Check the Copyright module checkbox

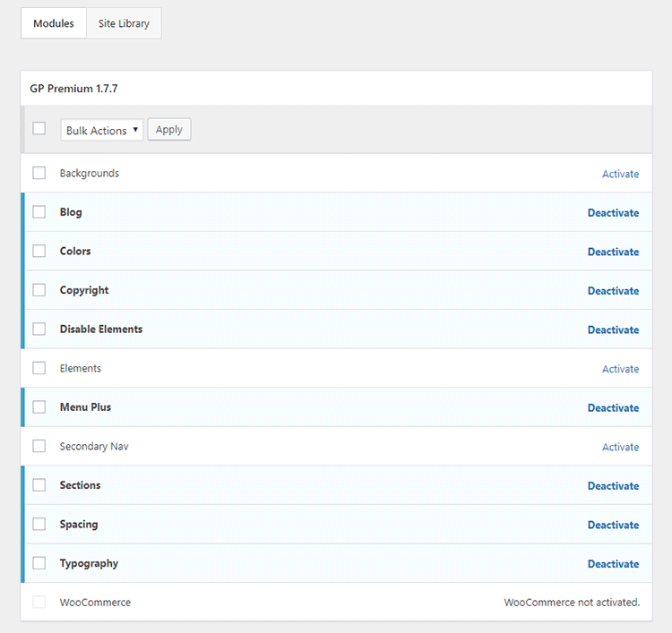coord(39,290)
